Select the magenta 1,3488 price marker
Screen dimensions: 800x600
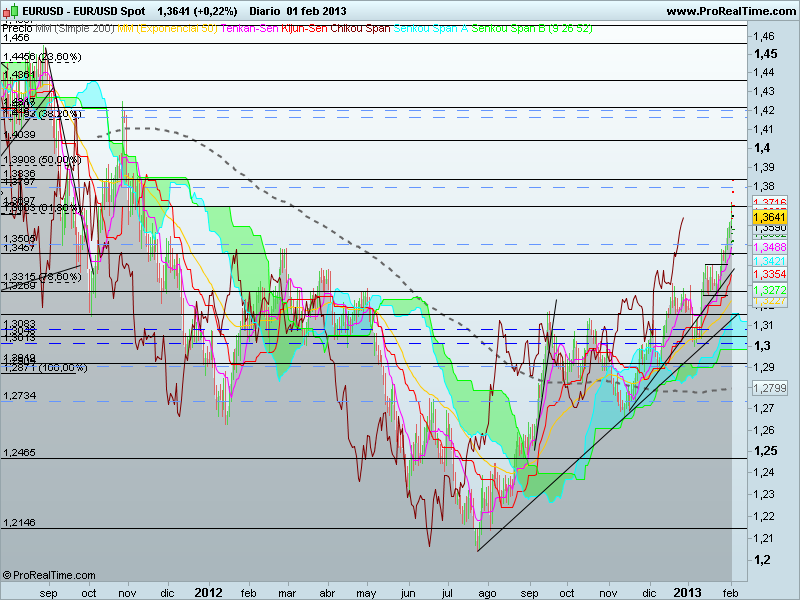coord(770,247)
